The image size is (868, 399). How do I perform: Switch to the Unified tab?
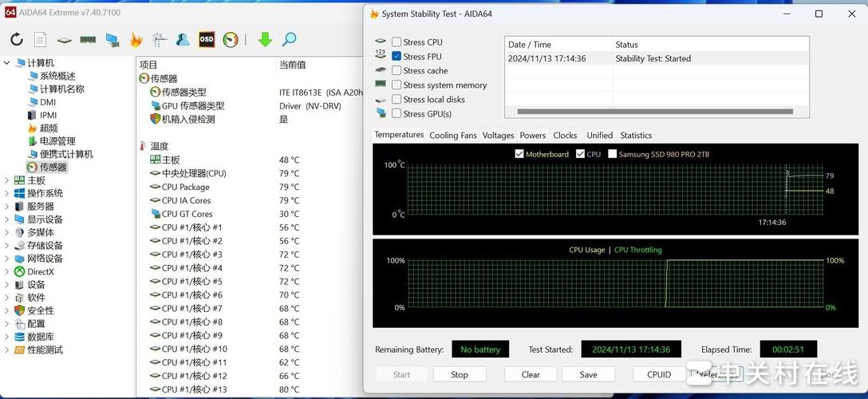(x=599, y=136)
